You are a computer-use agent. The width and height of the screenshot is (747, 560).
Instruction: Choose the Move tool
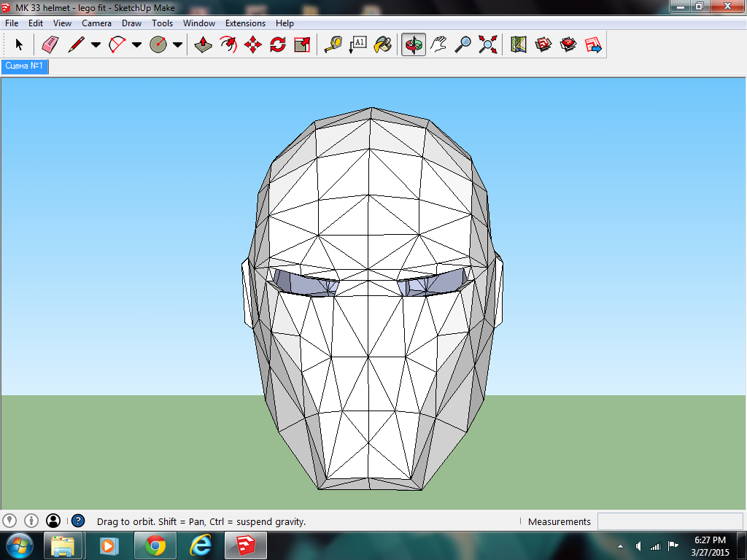point(253,45)
